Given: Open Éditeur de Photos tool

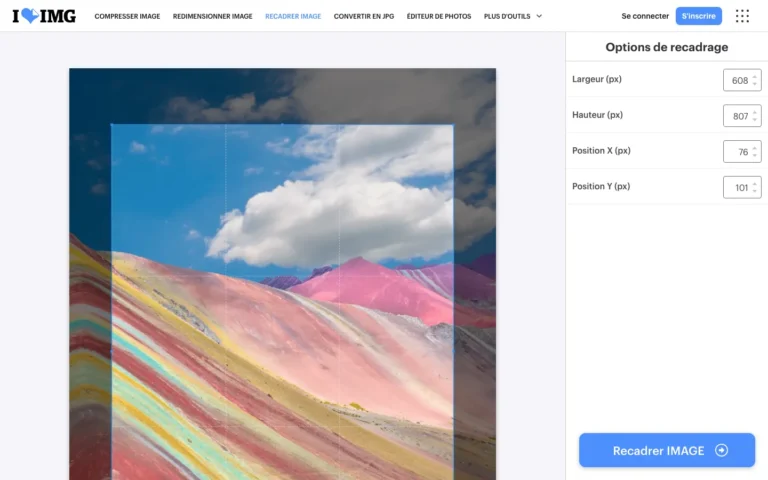Looking at the screenshot, I should click(x=439, y=16).
